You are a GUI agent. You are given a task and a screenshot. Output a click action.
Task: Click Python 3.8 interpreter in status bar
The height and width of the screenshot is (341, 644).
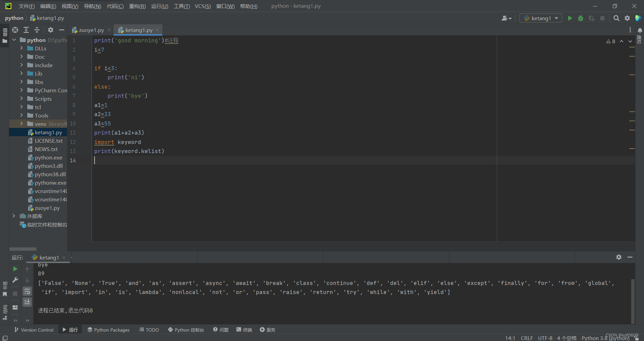pyautogui.click(x=605, y=338)
